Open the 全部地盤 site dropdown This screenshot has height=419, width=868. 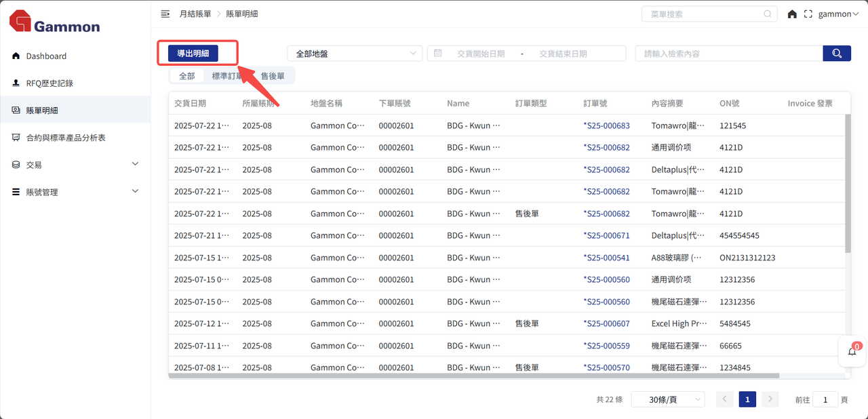pos(355,54)
